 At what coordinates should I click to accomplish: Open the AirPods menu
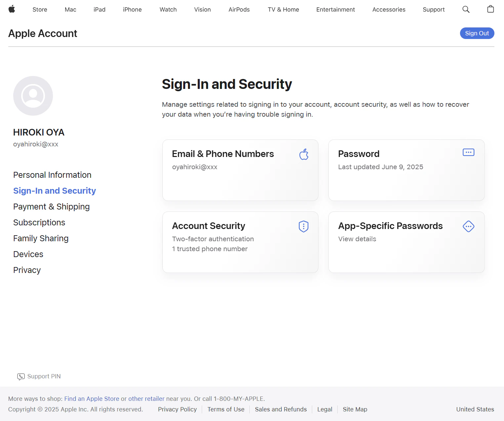tap(239, 10)
